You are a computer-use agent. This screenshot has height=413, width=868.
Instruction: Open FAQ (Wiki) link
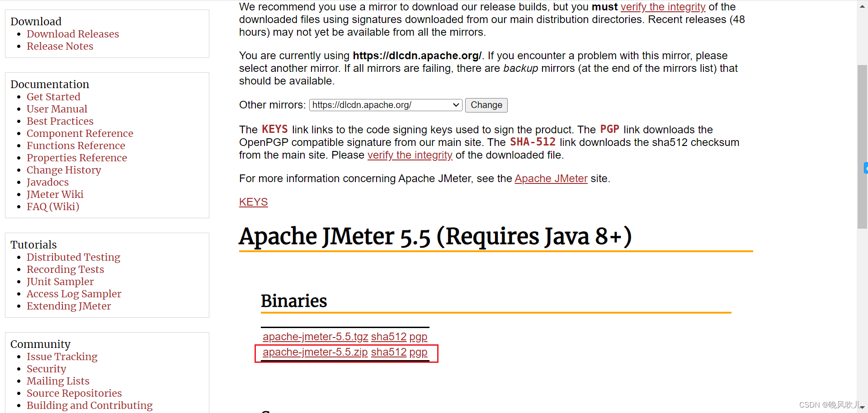(53, 206)
